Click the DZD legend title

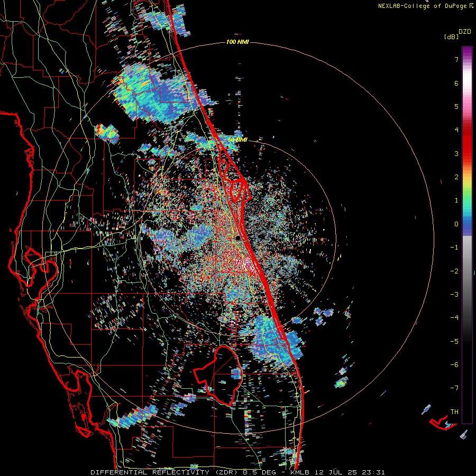[x=465, y=32]
